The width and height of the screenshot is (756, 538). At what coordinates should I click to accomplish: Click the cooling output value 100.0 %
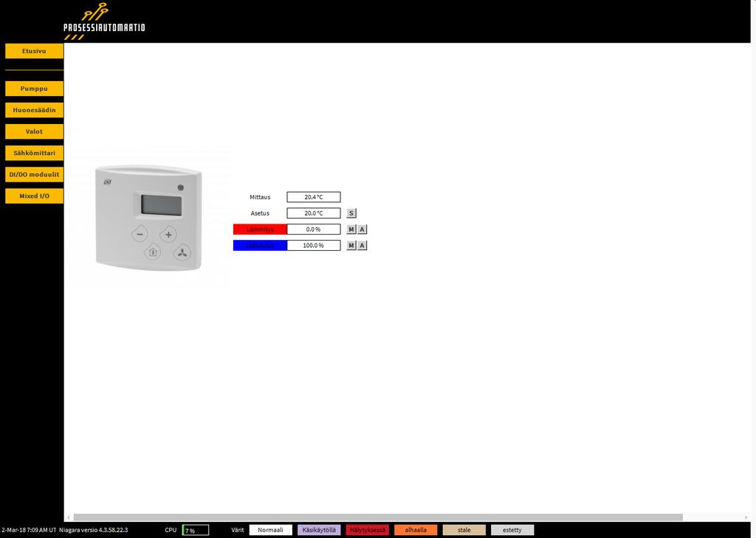tap(314, 245)
